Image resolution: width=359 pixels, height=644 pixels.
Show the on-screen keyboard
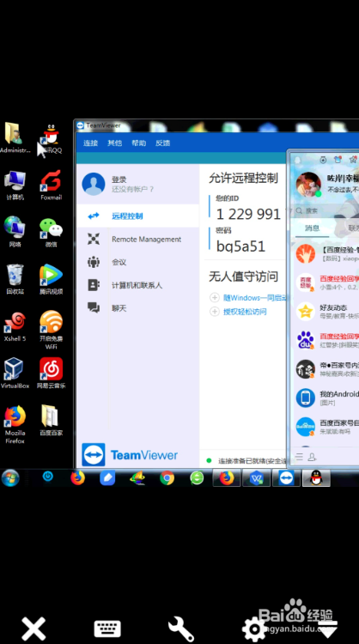click(x=107, y=629)
